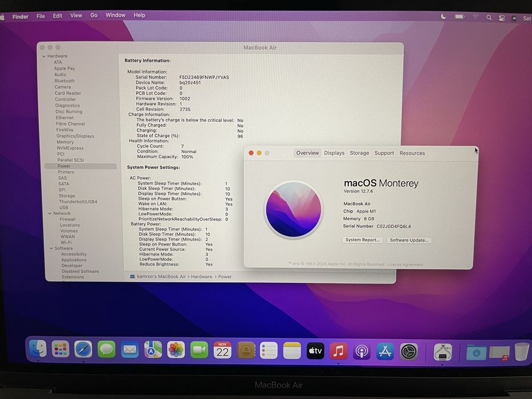Open Control Center icon in menu bar
Viewport: 532px width, 399px height.
[502, 18]
